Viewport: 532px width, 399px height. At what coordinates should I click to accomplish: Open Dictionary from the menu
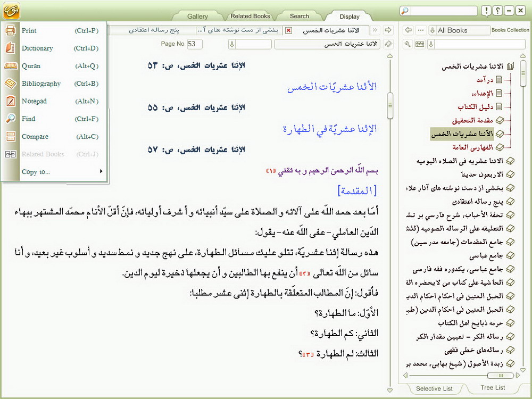54,48
